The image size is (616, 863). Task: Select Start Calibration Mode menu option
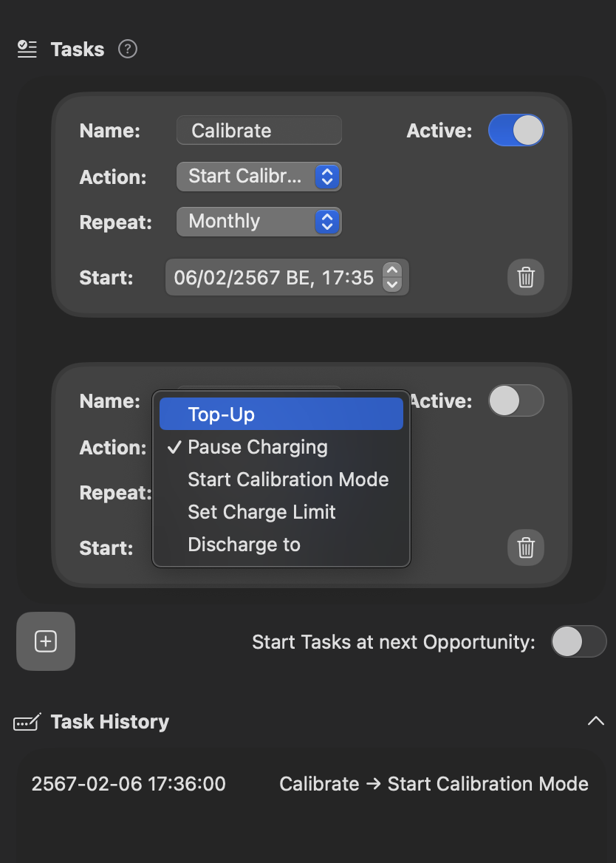pyautogui.click(x=288, y=480)
